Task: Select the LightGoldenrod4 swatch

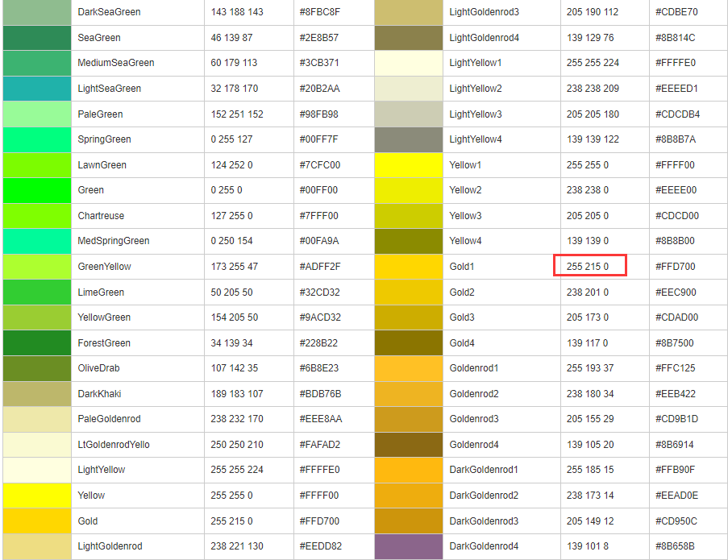Action: point(409,38)
